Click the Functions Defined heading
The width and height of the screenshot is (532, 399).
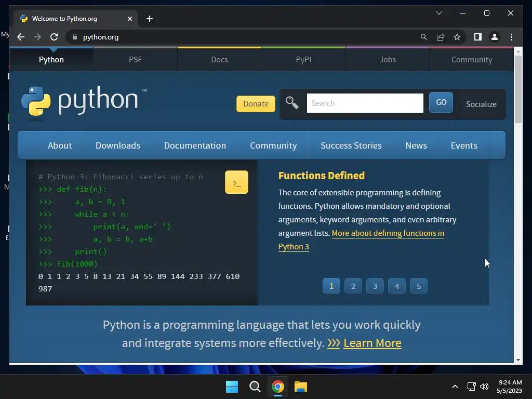coord(321,176)
